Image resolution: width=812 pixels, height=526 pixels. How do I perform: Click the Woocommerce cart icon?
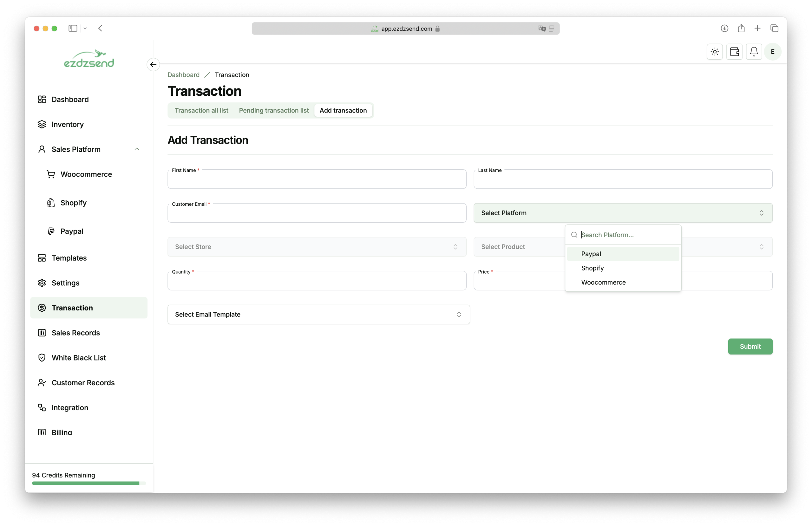tap(50, 174)
